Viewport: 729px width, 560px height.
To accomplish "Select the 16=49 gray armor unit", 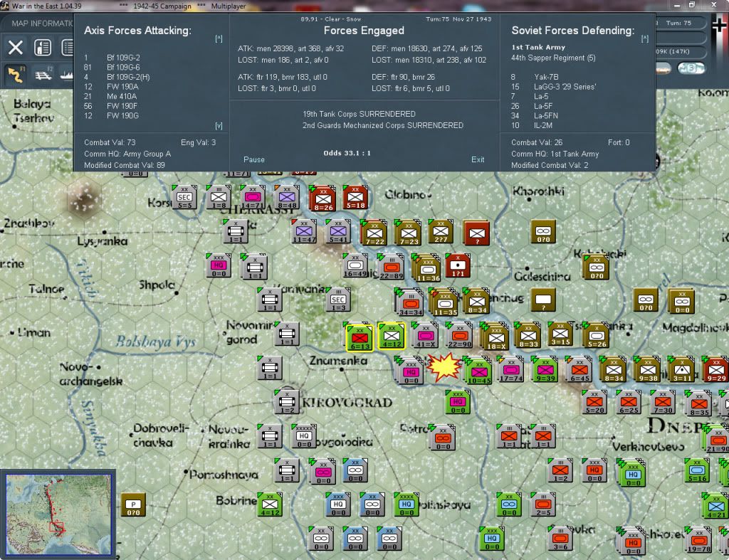I will point(355,265).
